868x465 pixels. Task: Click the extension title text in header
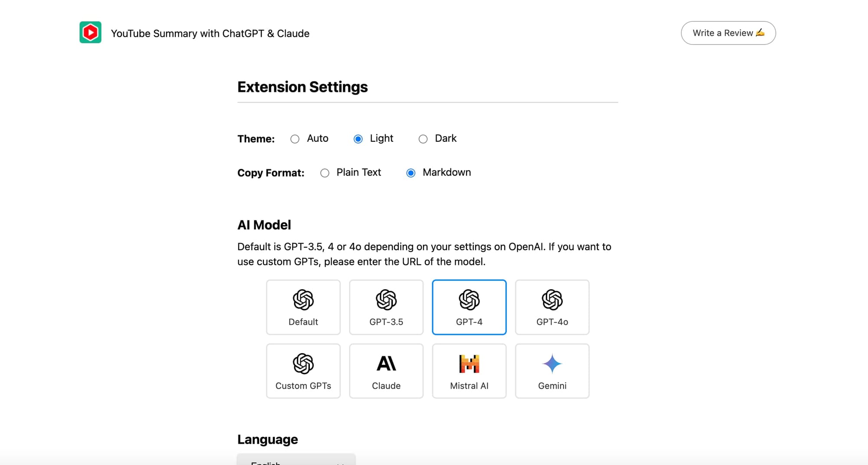pyautogui.click(x=210, y=33)
